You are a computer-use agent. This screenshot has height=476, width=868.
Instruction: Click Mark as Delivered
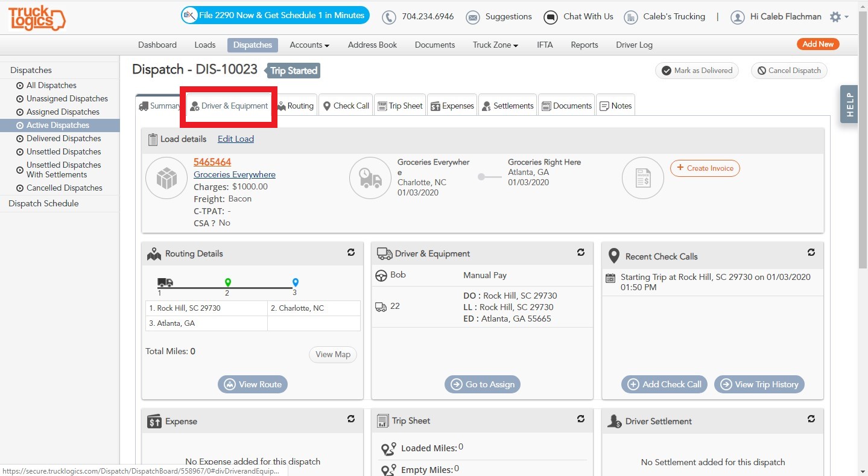pos(697,71)
